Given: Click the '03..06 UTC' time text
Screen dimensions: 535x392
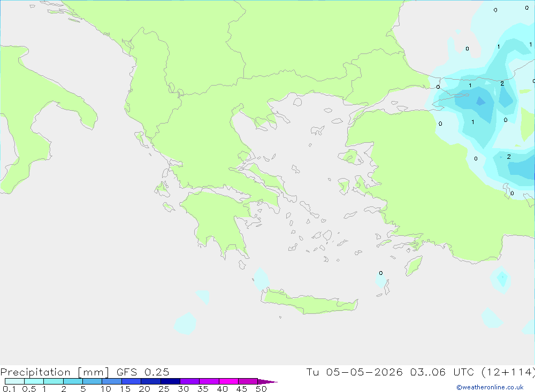Looking at the screenshot, I should [441, 372].
